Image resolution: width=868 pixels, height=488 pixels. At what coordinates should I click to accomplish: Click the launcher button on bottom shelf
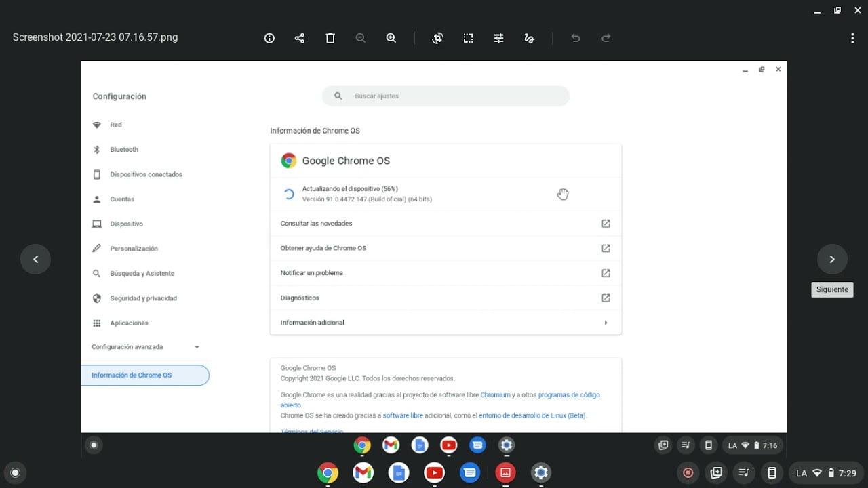[x=16, y=473]
